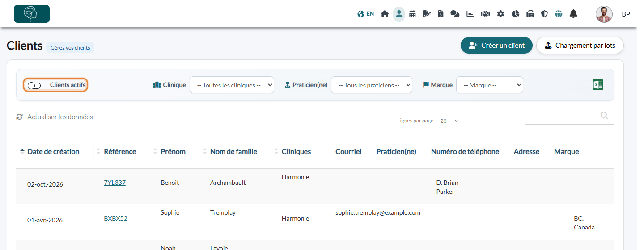Sort by Référence column
Screen dimensions: 644x250
coord(120,152)
